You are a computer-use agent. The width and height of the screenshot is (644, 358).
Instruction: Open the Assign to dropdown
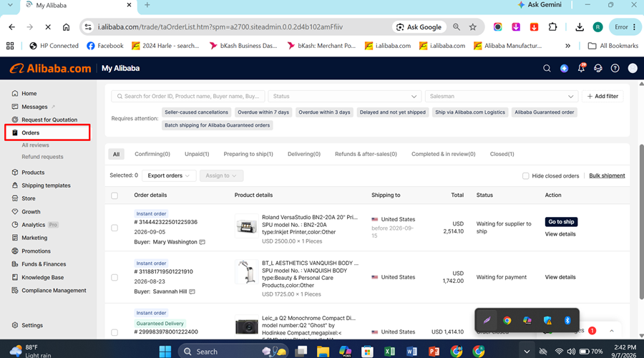pos(221,175)
